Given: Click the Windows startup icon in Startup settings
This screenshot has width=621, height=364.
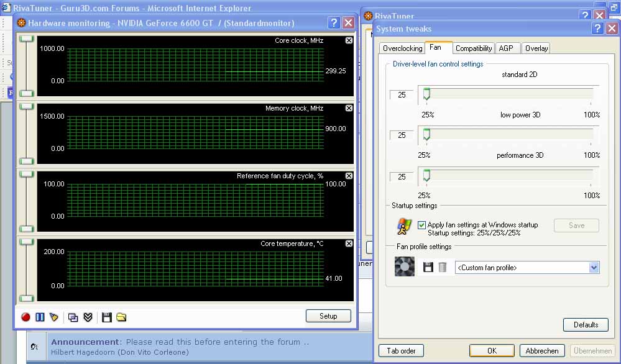Looking at the screenshot, I should (404, 227).
